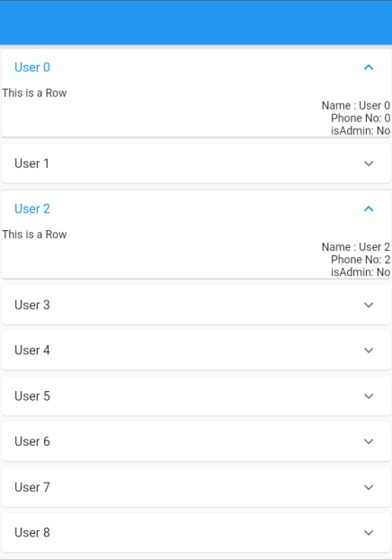Click the User 2 tile title
Screen dimensions: 392x559
coord(32,209)
